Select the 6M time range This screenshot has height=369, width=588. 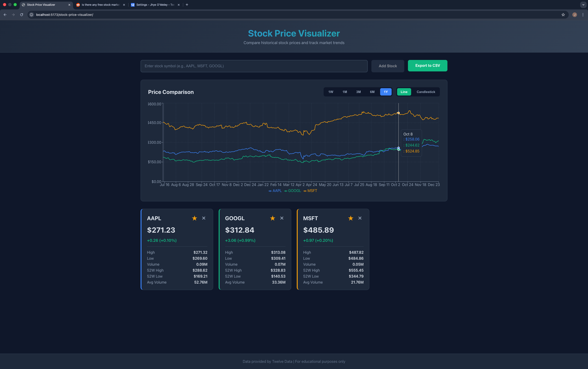(x=372, y=92)
